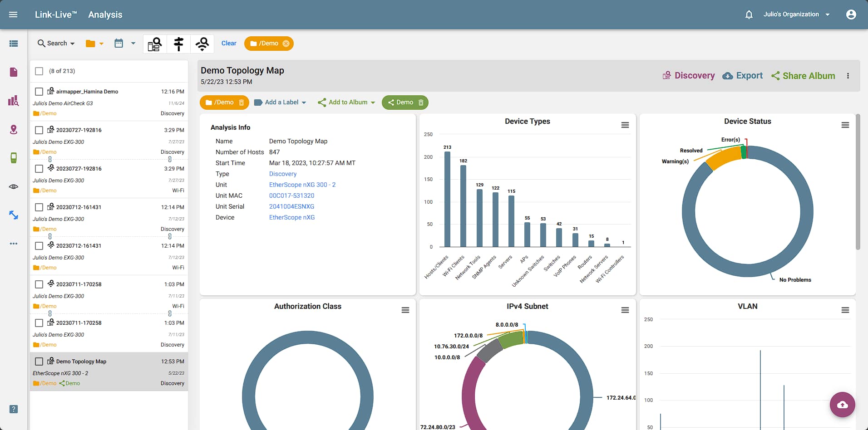868x430 pixels.
Task: Check the airmapper_Hamina Demo result checkbox
Action: pyautogui.click(x=39, y=91)
